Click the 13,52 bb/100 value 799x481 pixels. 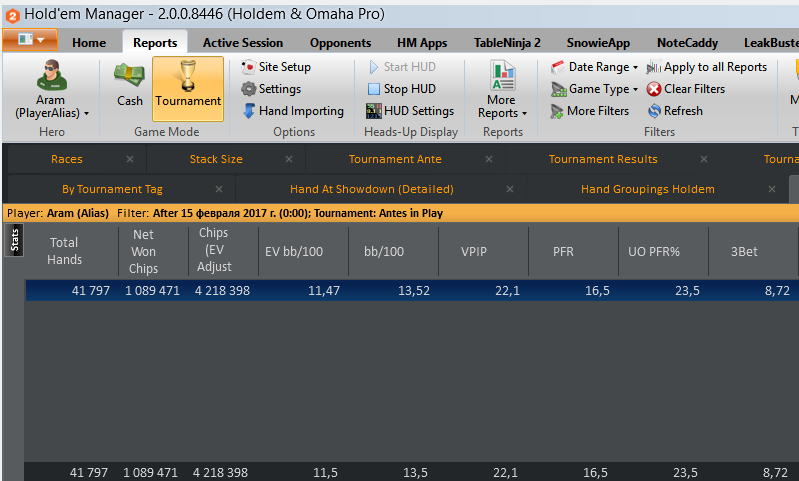coord(414,290)
